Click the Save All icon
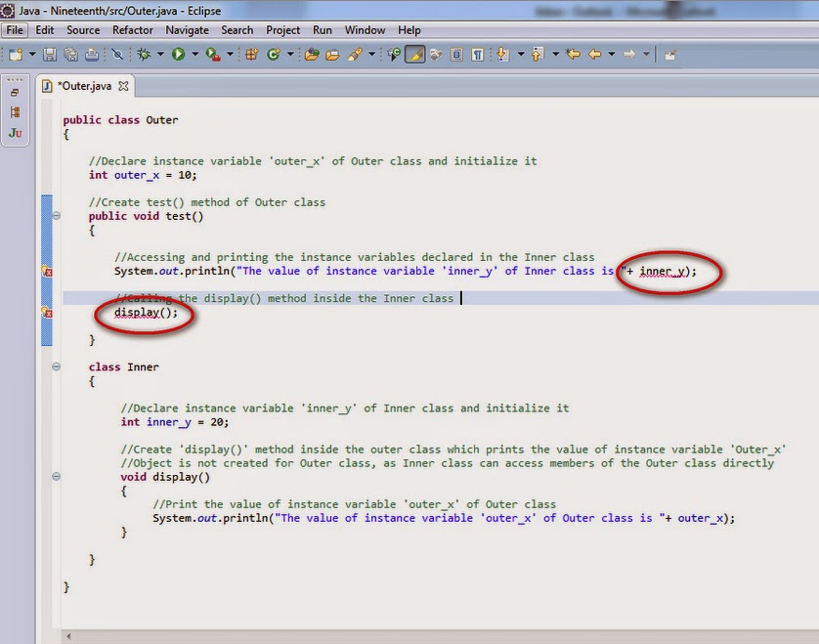This screenshot has height=644, width=819. 70,55
